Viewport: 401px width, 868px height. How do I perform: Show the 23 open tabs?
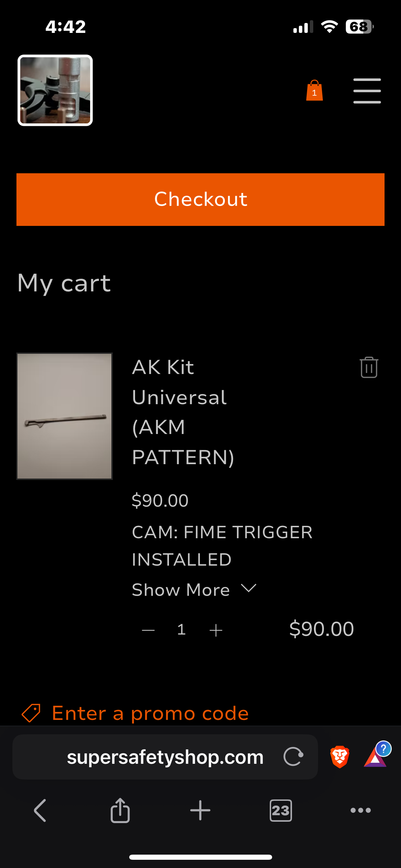[x=281, y=810]
